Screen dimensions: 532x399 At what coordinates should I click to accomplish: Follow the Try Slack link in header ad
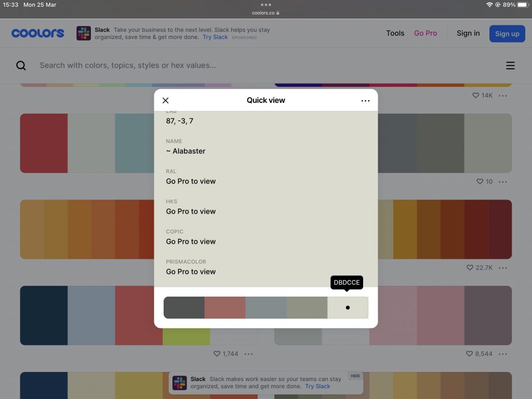215,37
